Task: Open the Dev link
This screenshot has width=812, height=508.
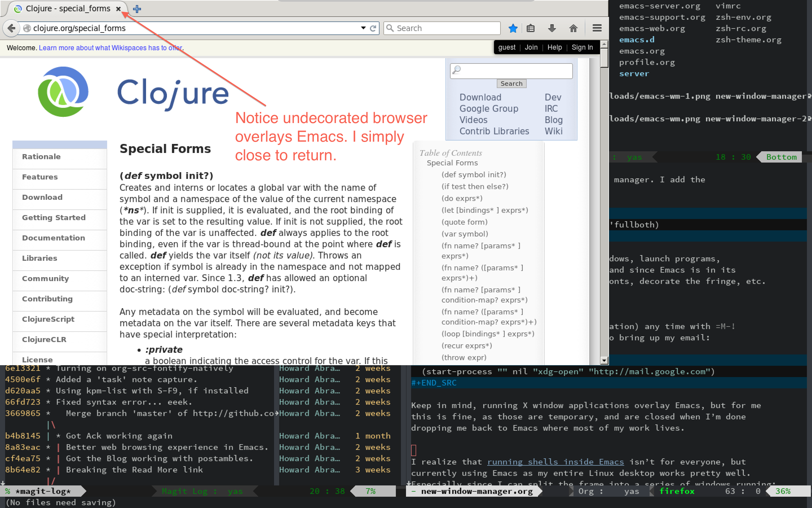Action: click(553, 97)
